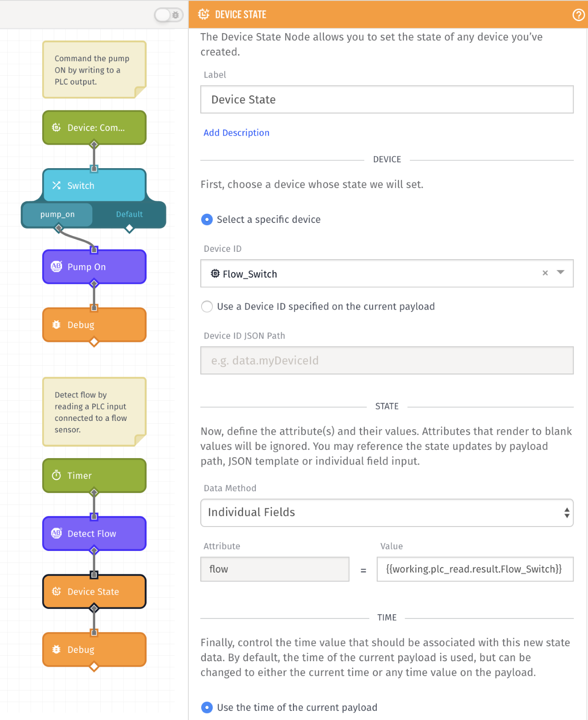Click the Device: Com... node chip icon
This screenshot has width=588, height=720.
pyautogui.click(x=57, y=127)
